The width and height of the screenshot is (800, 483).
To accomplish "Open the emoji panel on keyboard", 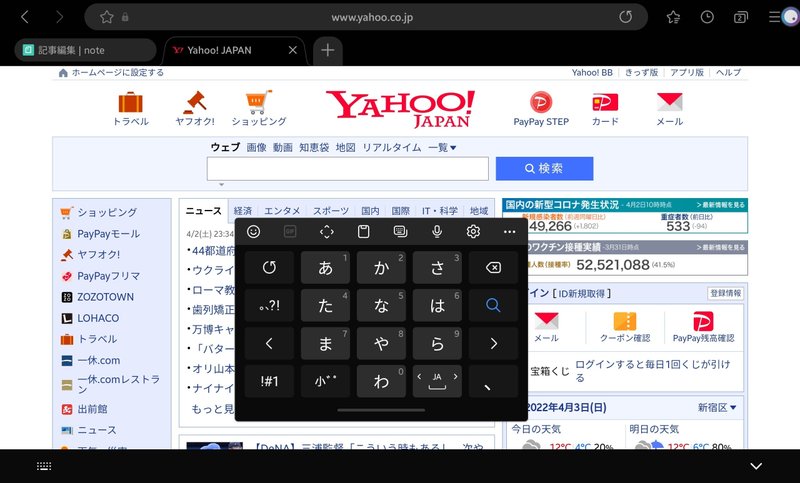I will click(x=254, y=232).
